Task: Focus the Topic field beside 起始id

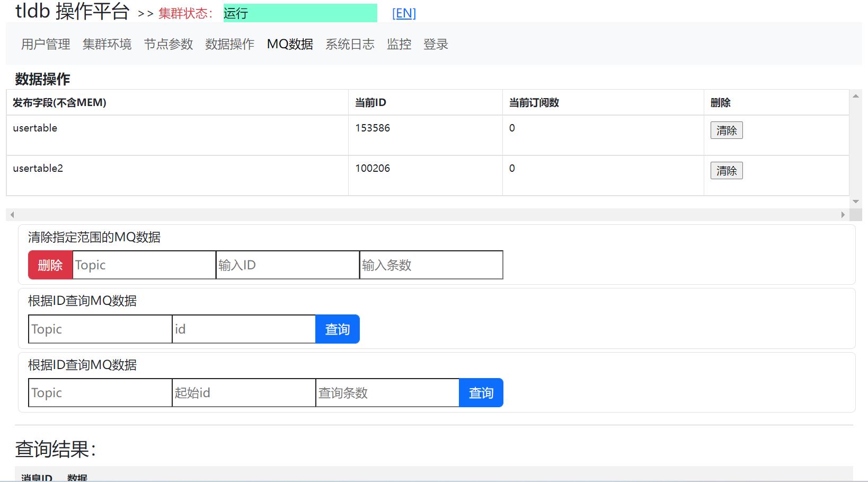Action: tap(100, 393)
